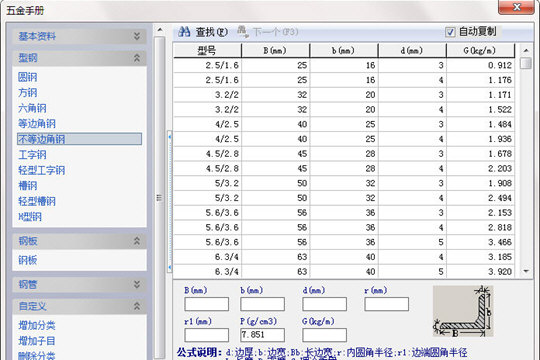Select the cell with weight 1.522
The width and height of the screenshot is (540, 360).
[x=480, y=110]
